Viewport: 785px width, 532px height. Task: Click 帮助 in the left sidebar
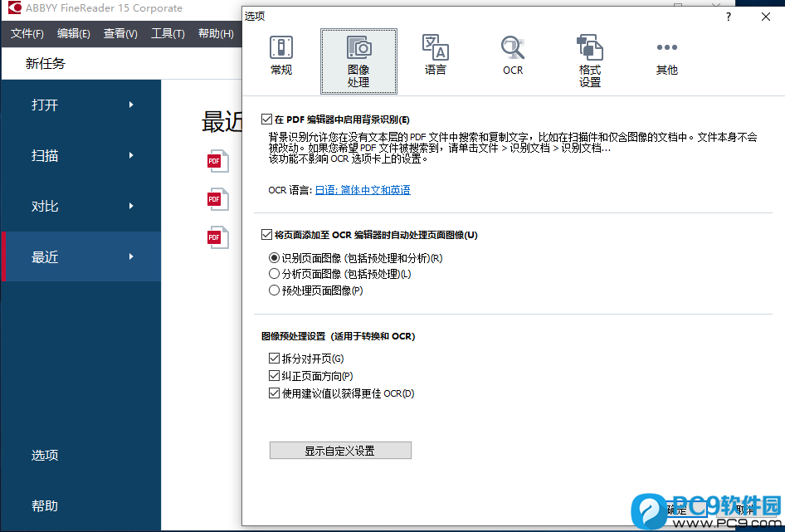[45, 505]
